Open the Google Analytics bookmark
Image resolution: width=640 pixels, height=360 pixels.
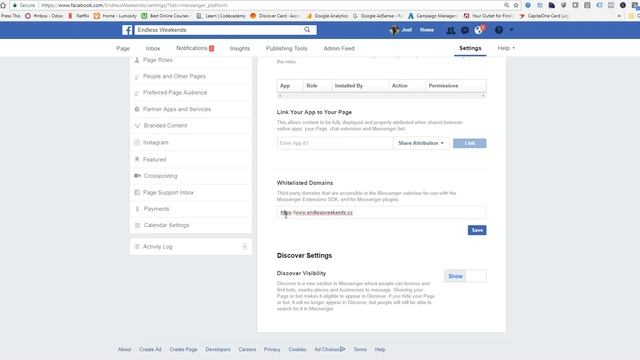pos(327,16)
